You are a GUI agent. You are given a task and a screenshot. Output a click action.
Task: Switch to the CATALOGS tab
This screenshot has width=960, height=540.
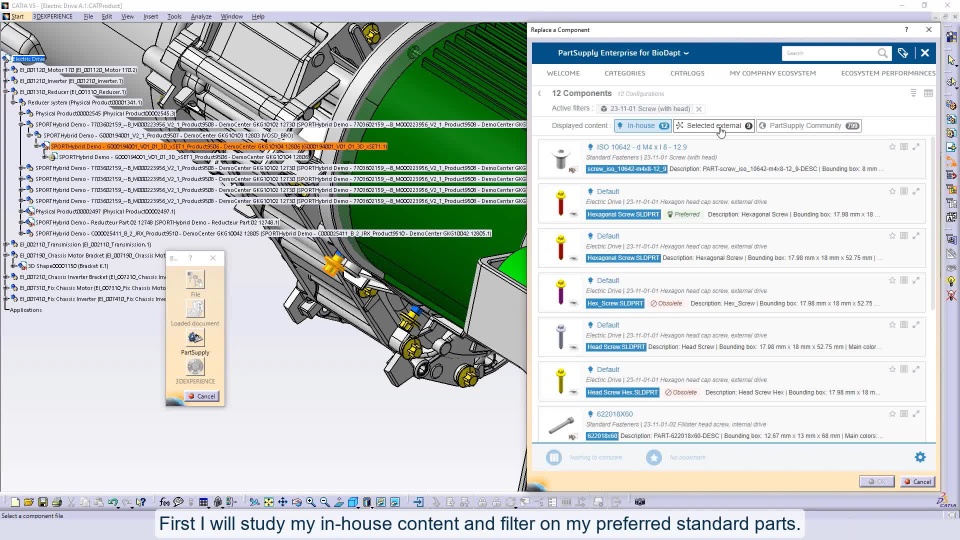pos(687,73)
